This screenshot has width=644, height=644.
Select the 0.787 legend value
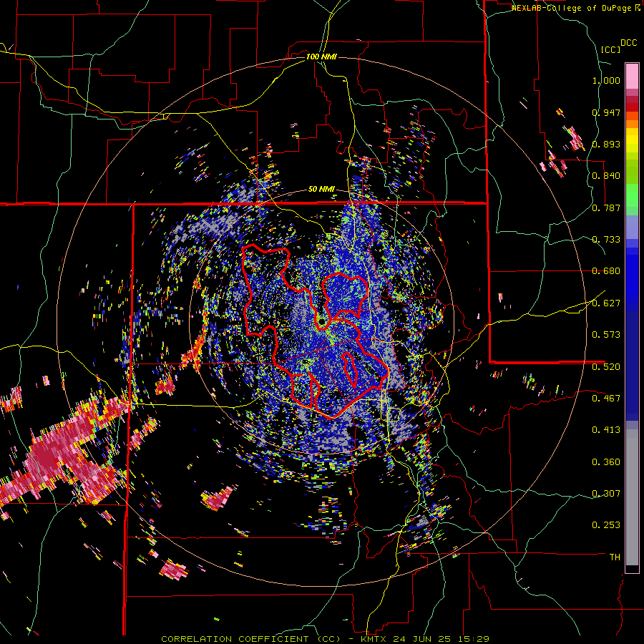[606, 208]
